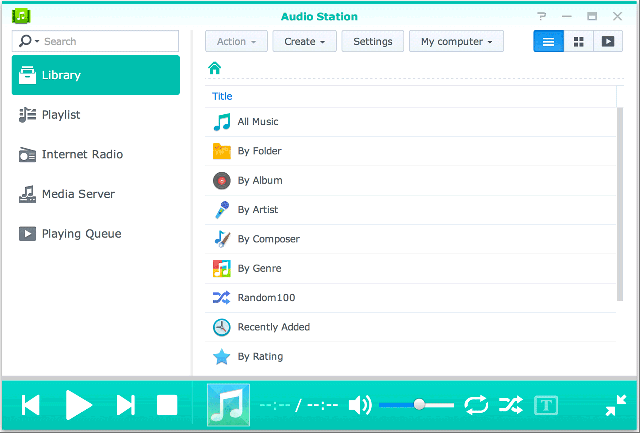Click the By Rating star icon
The width and height of the screenshot is (640, 433).
tap(222, 356)
